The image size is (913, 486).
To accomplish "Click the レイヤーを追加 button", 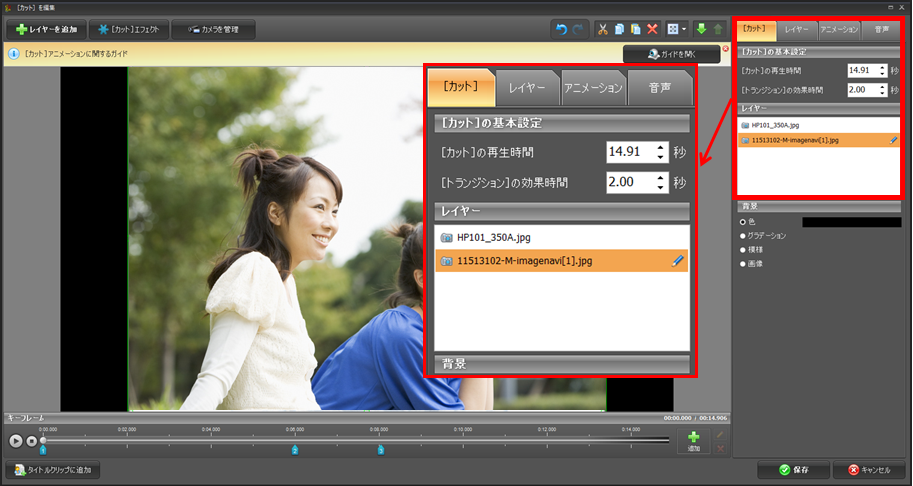I will point(46,30).
